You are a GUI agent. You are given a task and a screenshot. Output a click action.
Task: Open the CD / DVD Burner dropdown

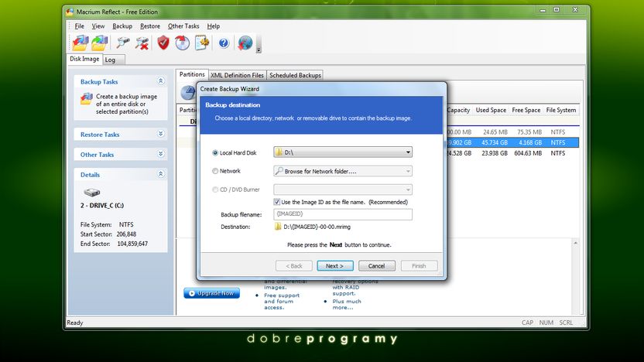click(343, 190)
